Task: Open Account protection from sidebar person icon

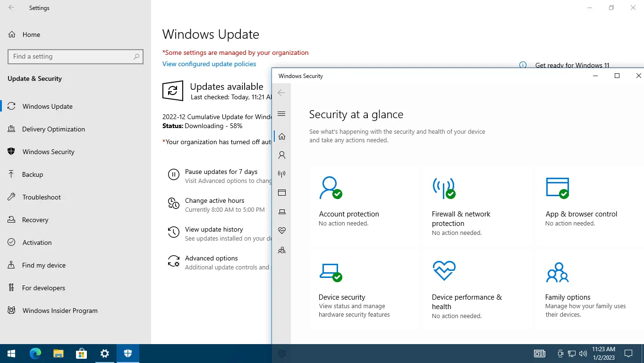Action: tap(282, 155)
